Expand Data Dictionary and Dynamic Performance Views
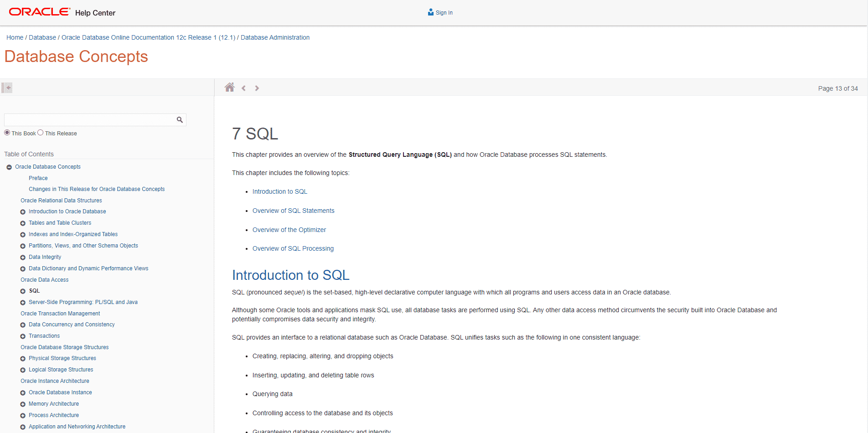 tap(23, 269)
